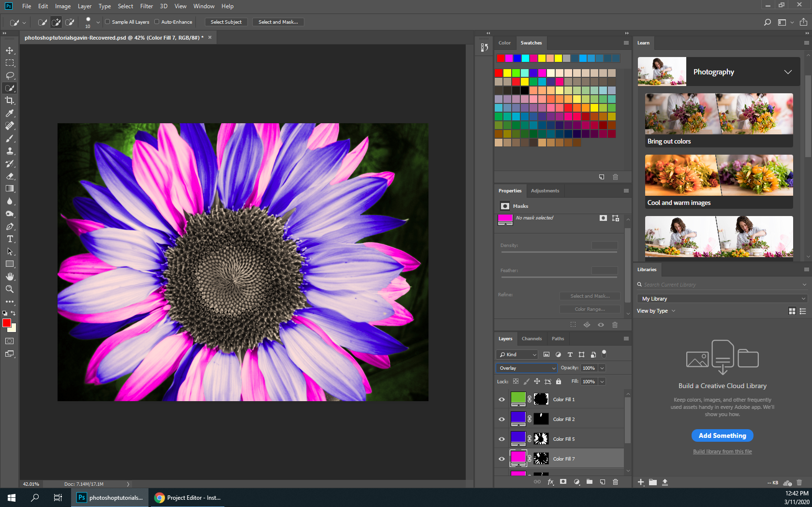The height and width of the screenshot is (507, 812).
Task: Switch to the Adjustments tab
Action: pyautogui.click(x=545, y=191)
